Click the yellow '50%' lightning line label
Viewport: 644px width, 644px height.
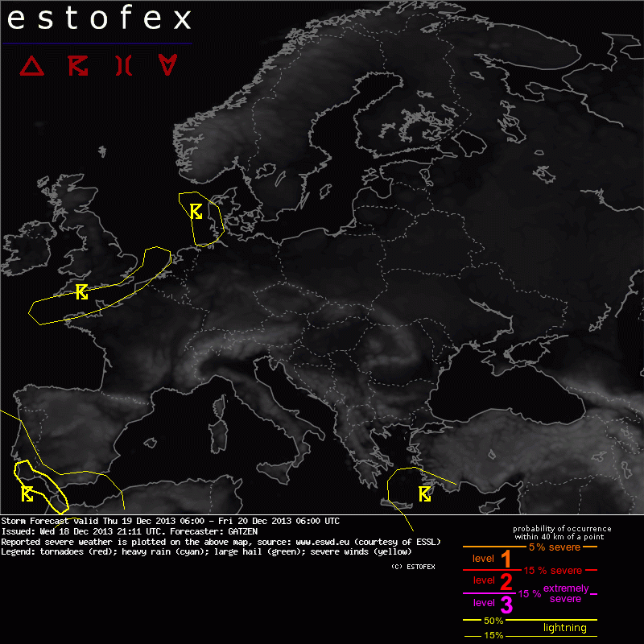click(x=493, y=621)
